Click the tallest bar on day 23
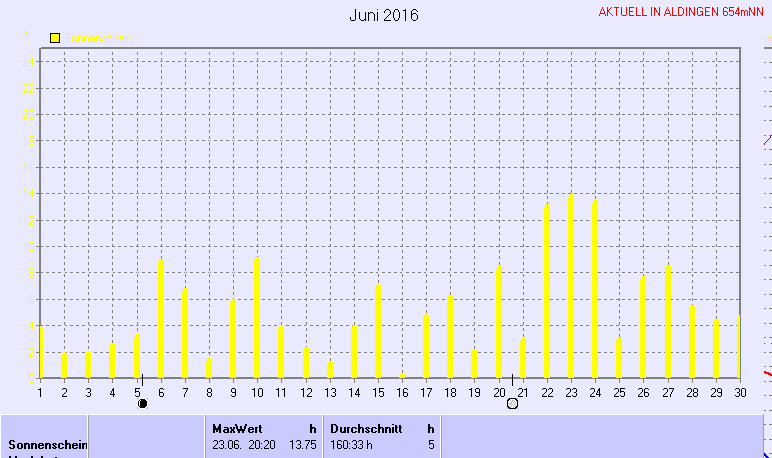This screenshot has width=772, height=458. pos(571,286)
